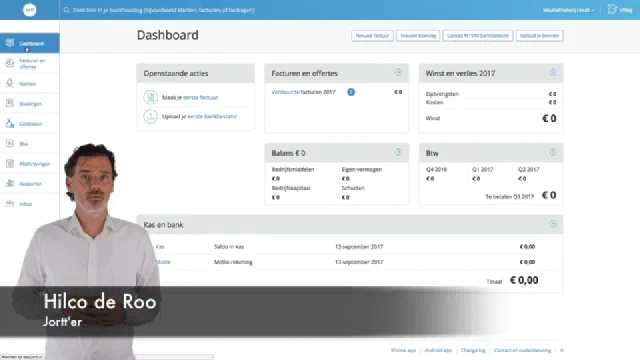Click the search magnifier icon

pyautogui.click(x=67, y=10)
